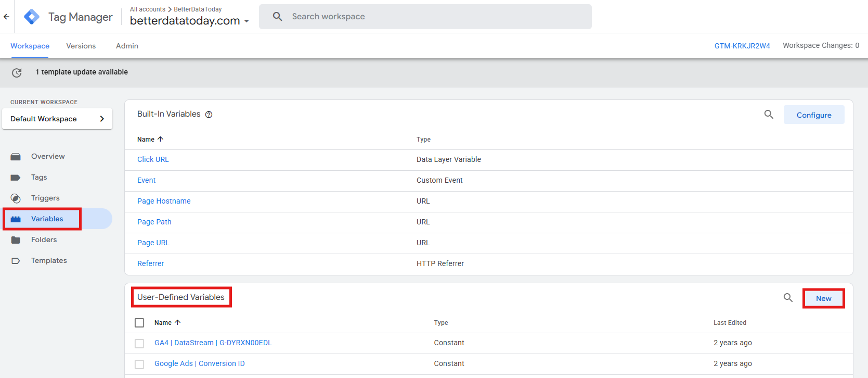Image resolution: width=868 pixels, height=378 pixels.
Task: Click the Type header in Built-In Variables
Action: pyautogui.click(x=423, y=140)
